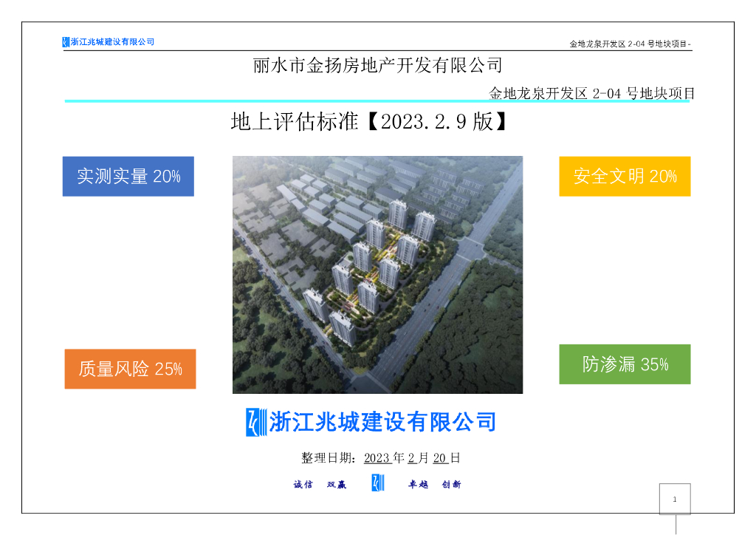This screenshot has height=535, width=756.
Task: Click the underlined day field showing 20
Action: coord(441,457)
